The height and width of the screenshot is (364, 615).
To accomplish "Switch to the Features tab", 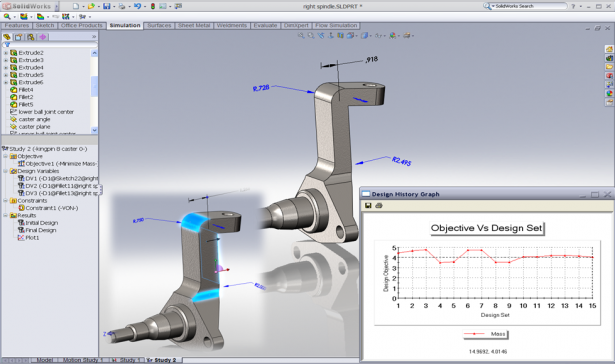I will 17,25.
